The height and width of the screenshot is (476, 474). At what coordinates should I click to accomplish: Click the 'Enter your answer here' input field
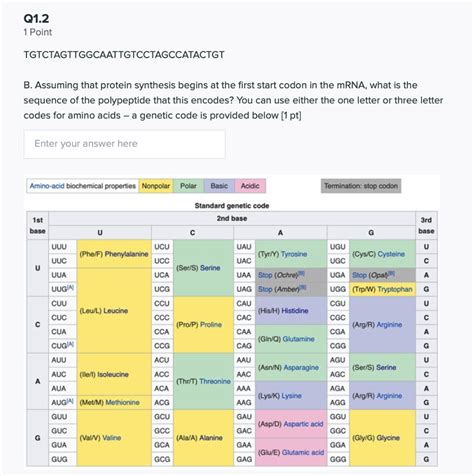(124, 144)
